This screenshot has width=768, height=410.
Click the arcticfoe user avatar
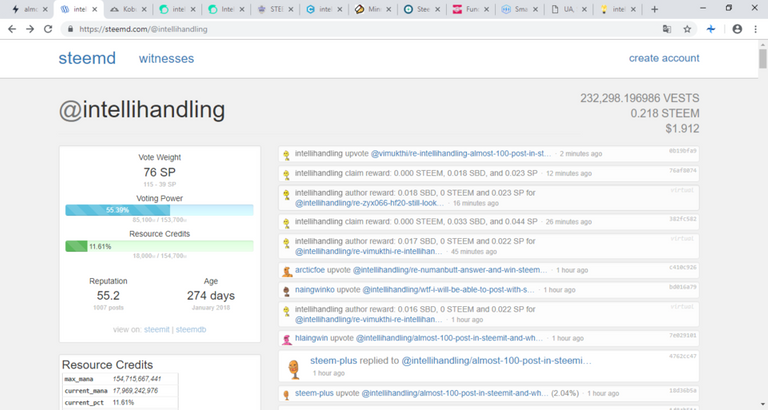click(287, 271)
